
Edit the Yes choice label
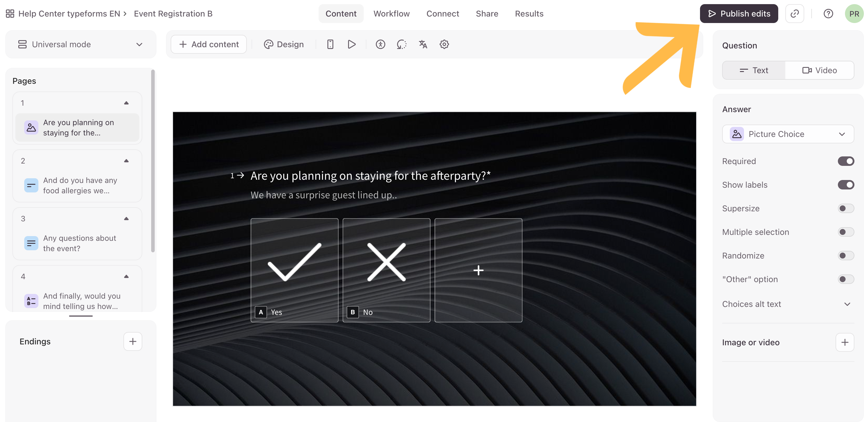coord(276,312)
